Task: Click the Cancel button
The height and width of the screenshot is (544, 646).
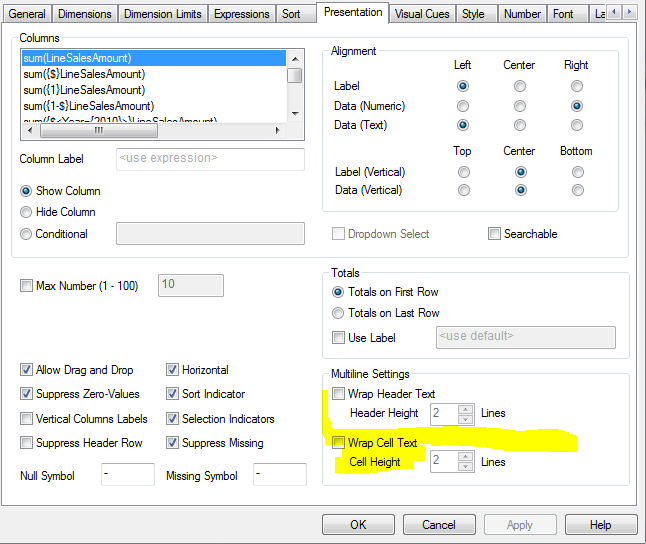Action: [439, 525]
